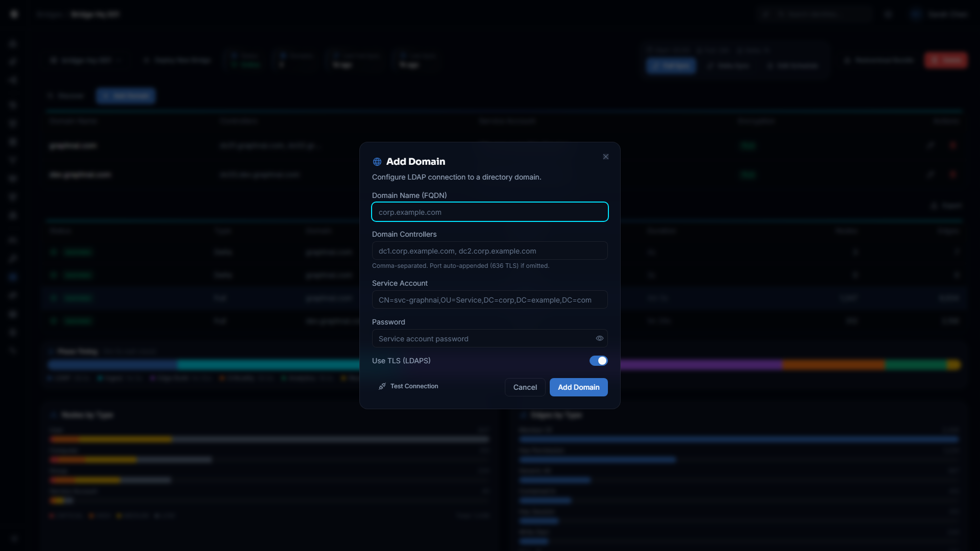Focus the Domain Name (FQDN) input

click(x=489, y=212)
